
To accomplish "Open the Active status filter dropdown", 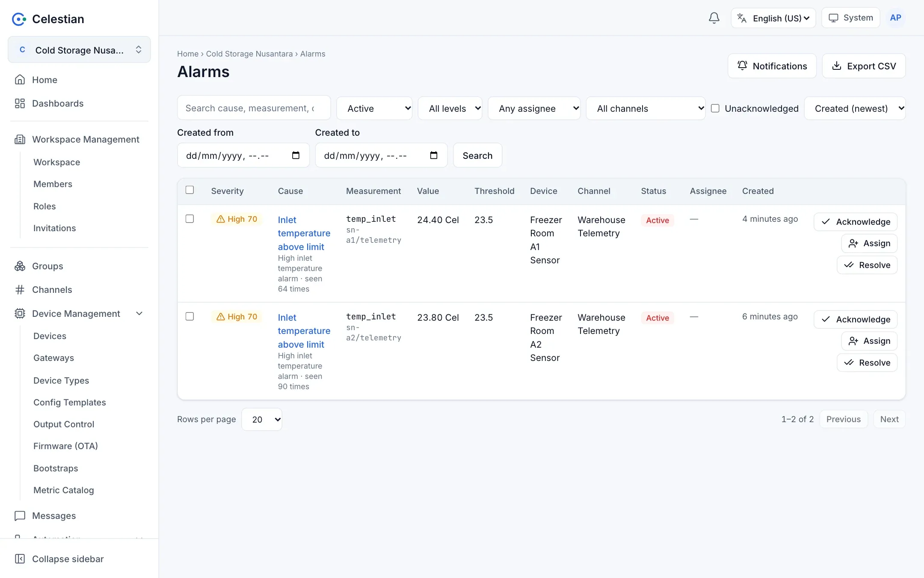I will coord(374,108).
